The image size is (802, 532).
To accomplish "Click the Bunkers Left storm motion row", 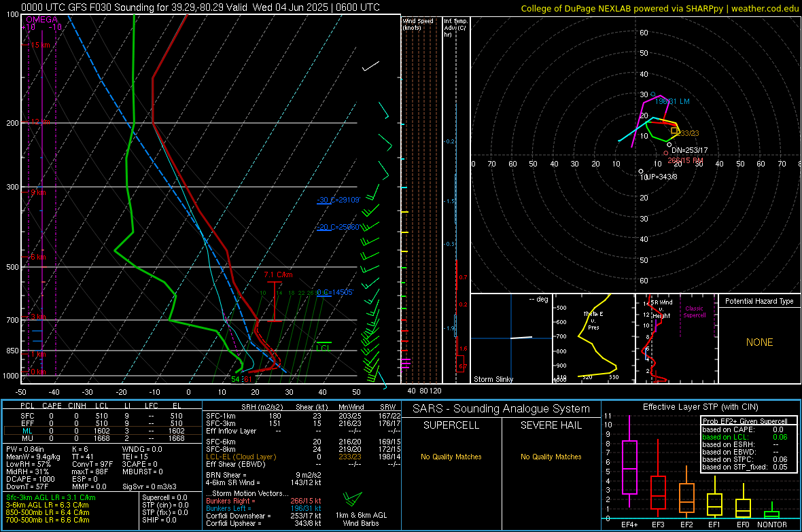I will point(264,508).
